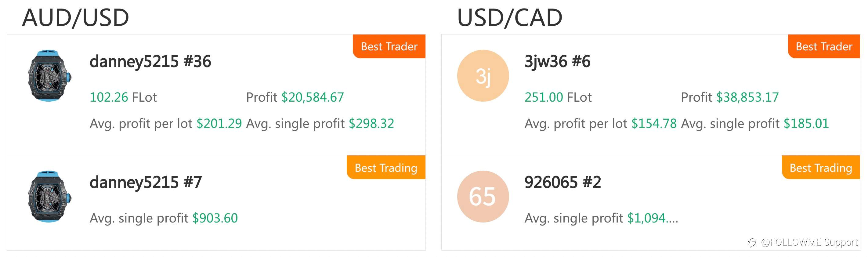Click Best Trading badge under AUD/USD
Screen dimensions: 868x257
coord(386,167)
